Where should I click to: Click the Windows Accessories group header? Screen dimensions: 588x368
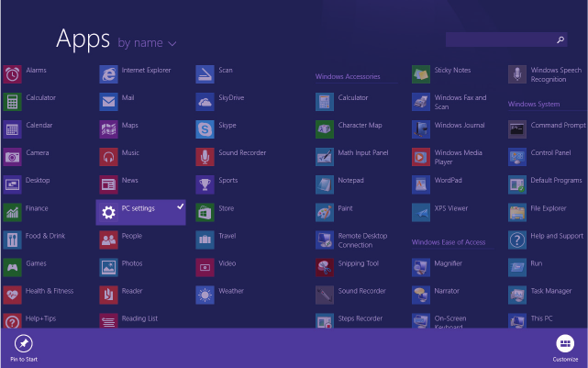[x=348, y=76]
